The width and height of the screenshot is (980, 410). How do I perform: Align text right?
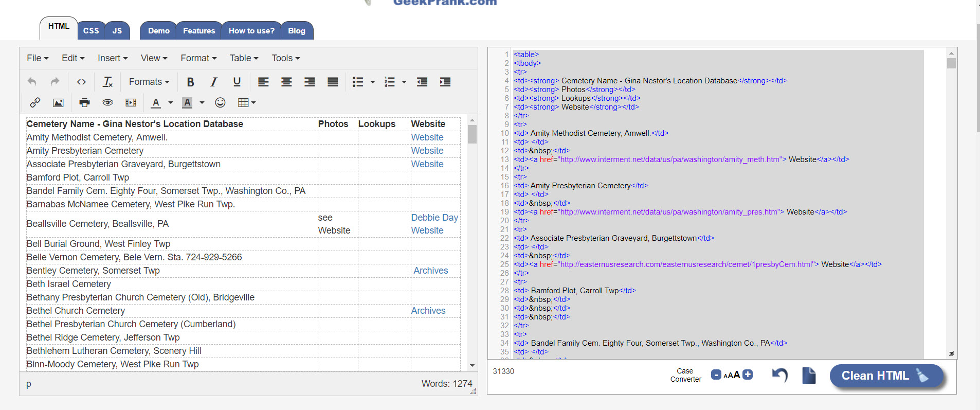tap(310, 82)
